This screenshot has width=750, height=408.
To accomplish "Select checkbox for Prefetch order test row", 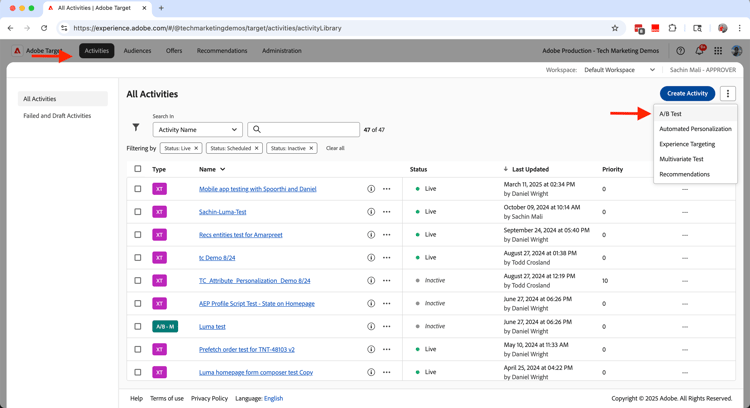I will [x=138, y=349].
